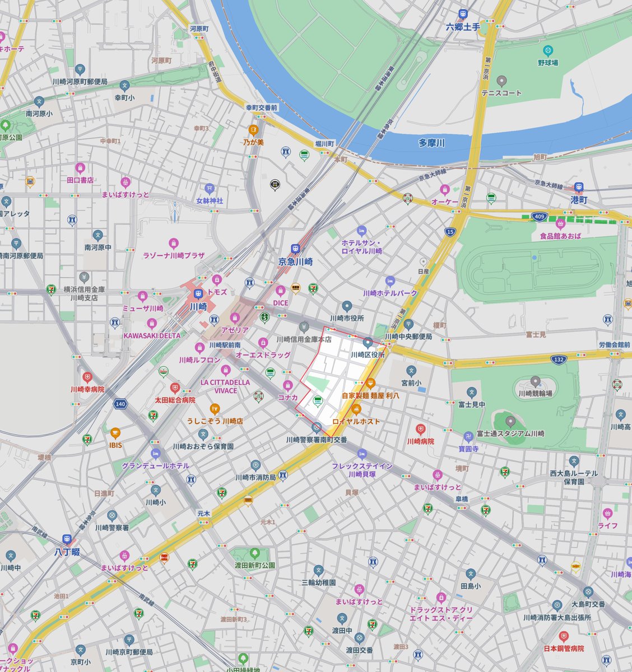The height and width of the screenshot is (672, 632).
Task: Click the route 140 road shield
Action: (x=119, y=403)
